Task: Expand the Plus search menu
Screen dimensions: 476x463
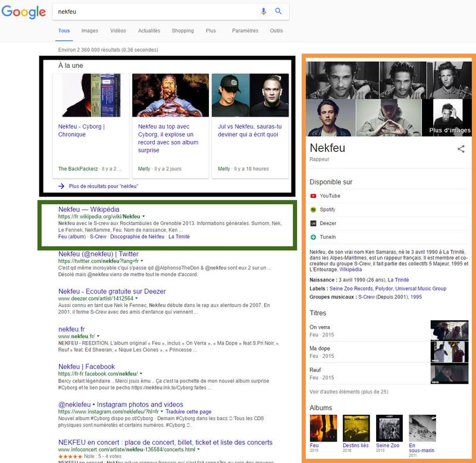Action: point(211,31)
